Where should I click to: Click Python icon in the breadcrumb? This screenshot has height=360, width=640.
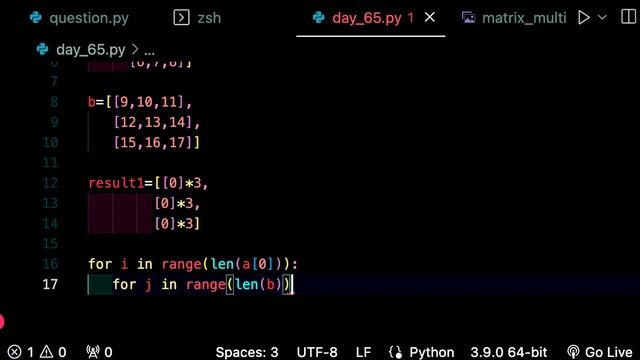[42, 49]
